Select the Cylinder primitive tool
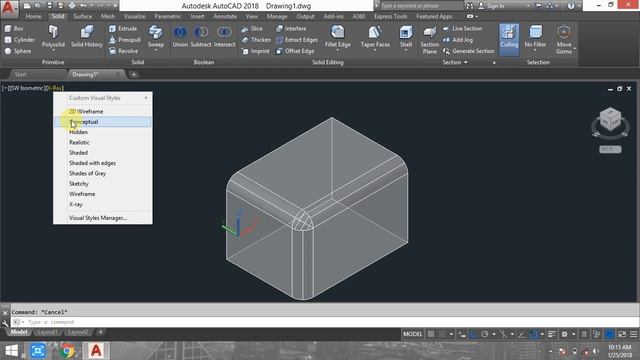Screen dimensions: 640x360 pyautogui.click(x=19, y=40)
